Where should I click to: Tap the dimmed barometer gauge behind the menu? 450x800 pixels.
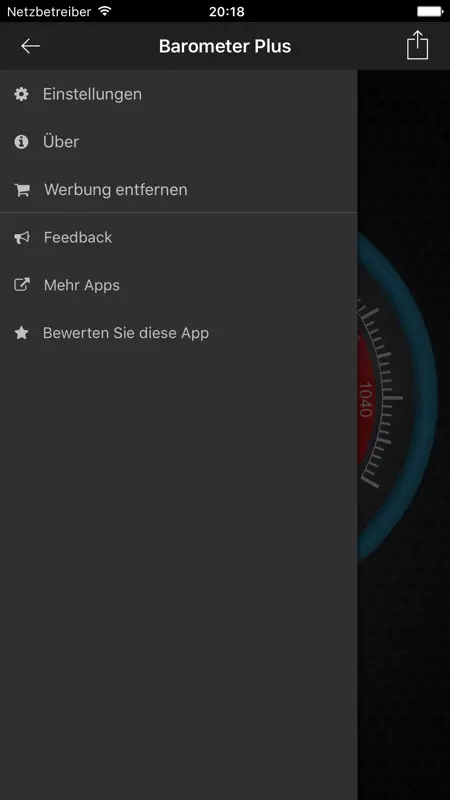pos(398,395)
